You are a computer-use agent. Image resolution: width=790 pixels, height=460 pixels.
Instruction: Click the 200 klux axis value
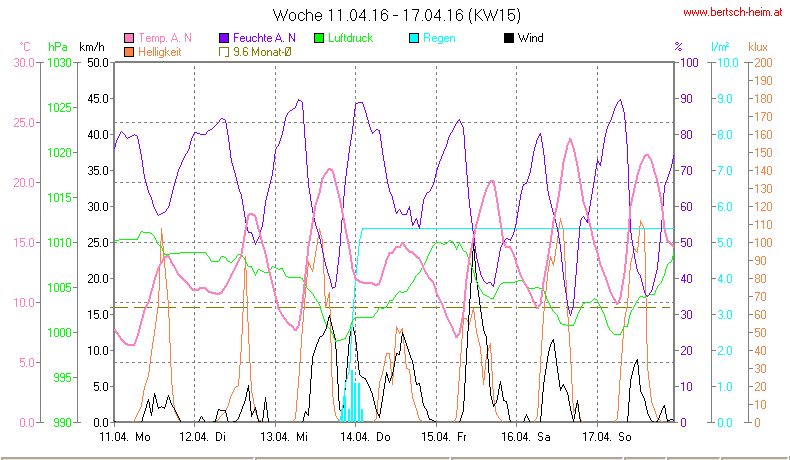(x=763, y=63)
